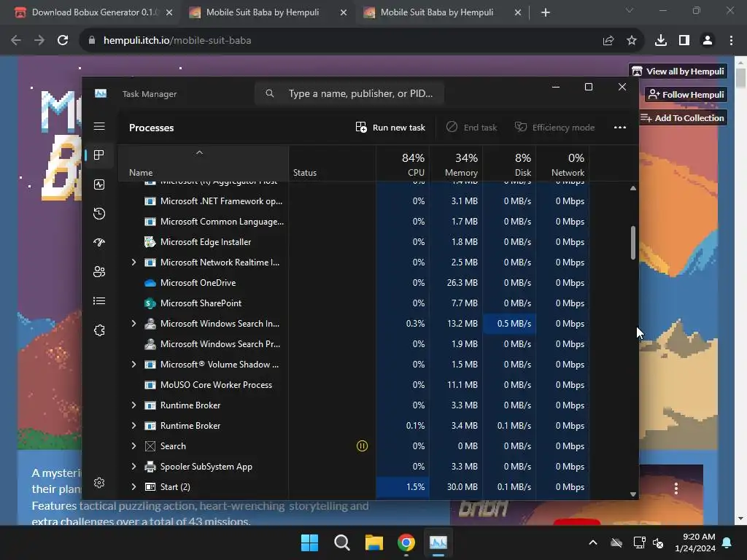Viewport: 747px width, 560px height.
Task: Open Task Manager navigation hamburger menu
Action: 99,127
